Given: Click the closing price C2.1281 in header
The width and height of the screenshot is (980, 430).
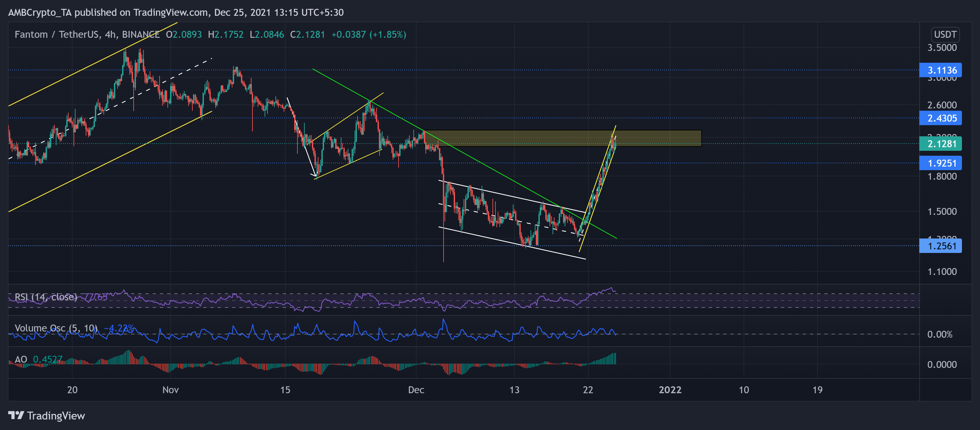Looking at the screenshot, I should [x=307, y=34].
